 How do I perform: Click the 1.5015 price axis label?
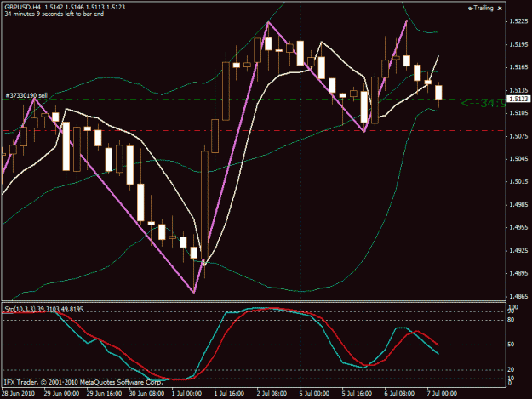pyautogui.click(x=518, y=182)
